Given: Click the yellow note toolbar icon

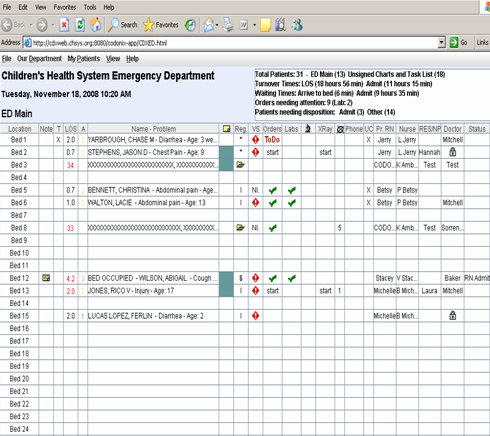Looking at the screenshot, I should click(x=265, y=25).
